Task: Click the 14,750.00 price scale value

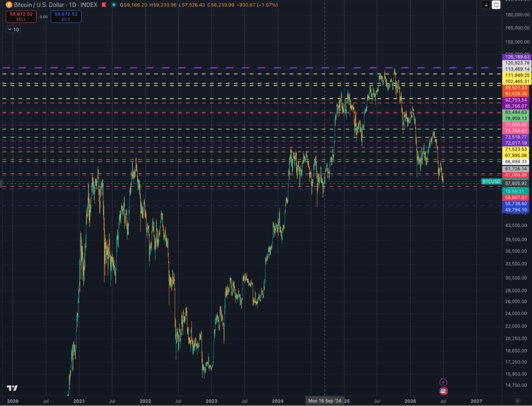Action: point(517,385)
